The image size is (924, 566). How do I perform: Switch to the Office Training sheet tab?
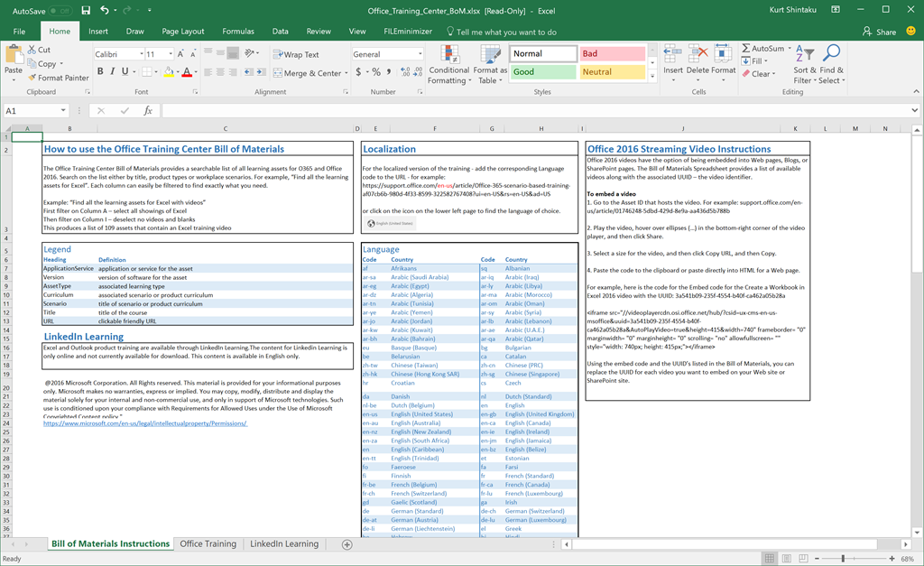208,544
